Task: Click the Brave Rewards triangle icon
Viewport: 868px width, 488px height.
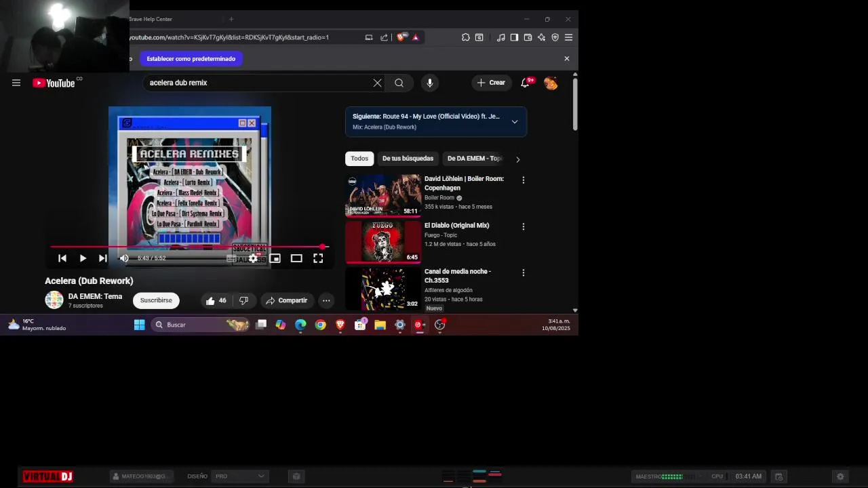Action: point(416,37)
